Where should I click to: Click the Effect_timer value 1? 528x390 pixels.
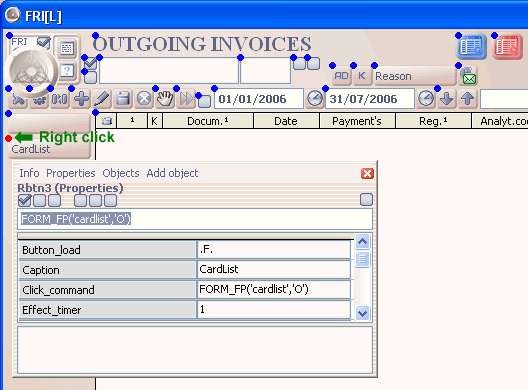tap(274, 309)
